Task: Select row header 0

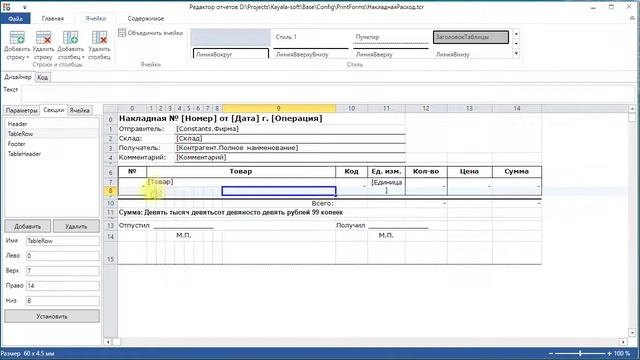Action: pos(110,119)
